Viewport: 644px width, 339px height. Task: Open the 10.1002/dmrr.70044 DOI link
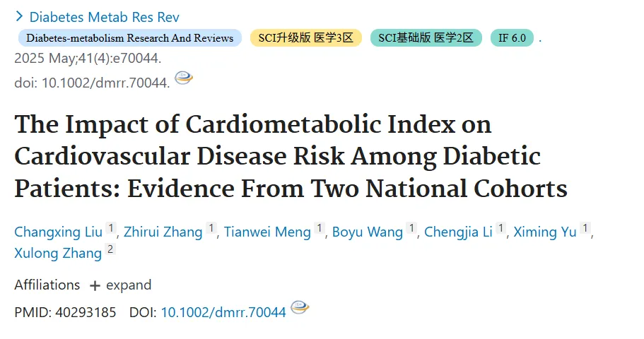point(223,312)
